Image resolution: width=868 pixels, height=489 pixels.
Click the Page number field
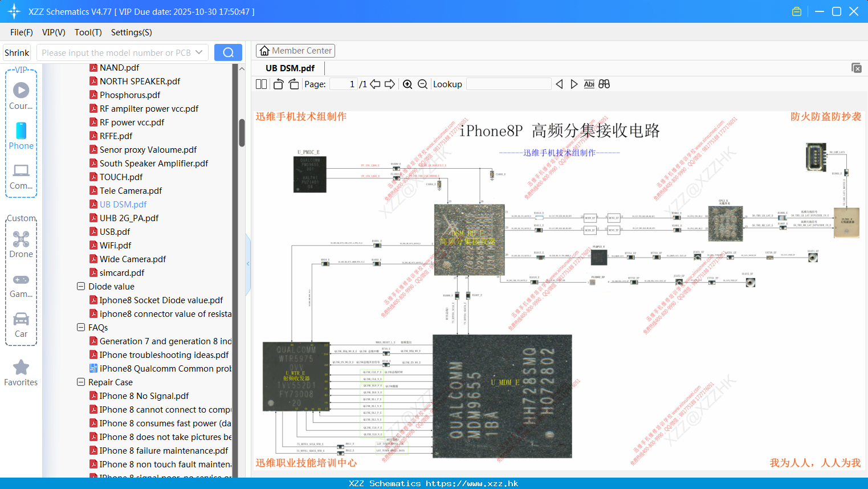coord(344,84)
